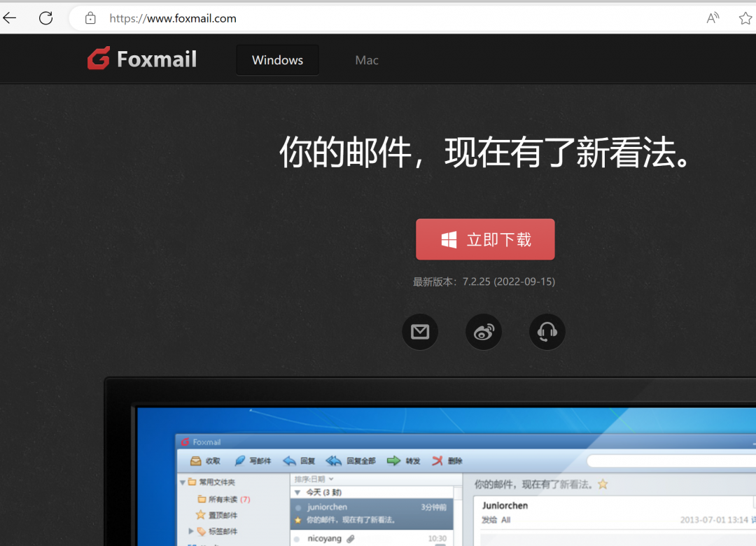Click the read aloud icon
The image size is (756, 546).
(713, 18)
